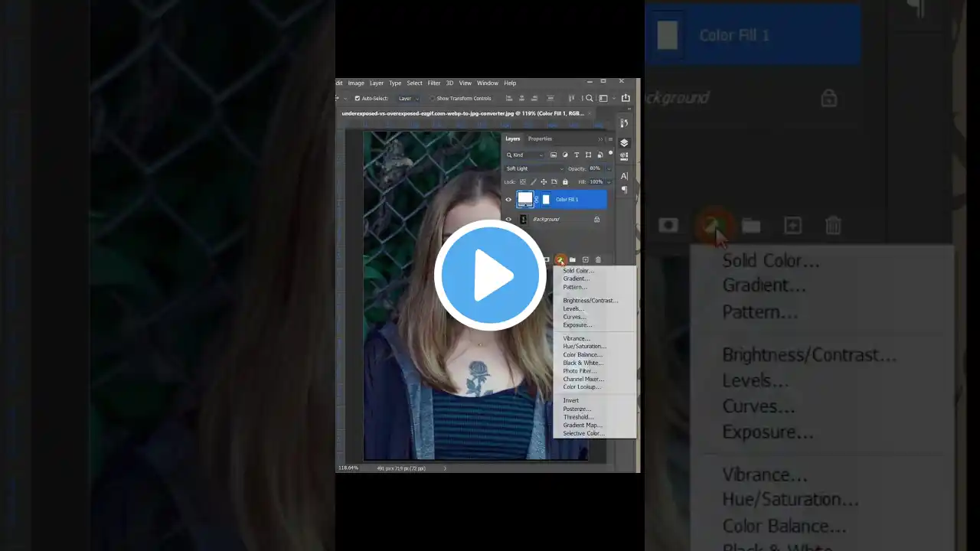The image size is (980, 551).
Task: Click the lock image pixels brush icon
Action: 534,182
